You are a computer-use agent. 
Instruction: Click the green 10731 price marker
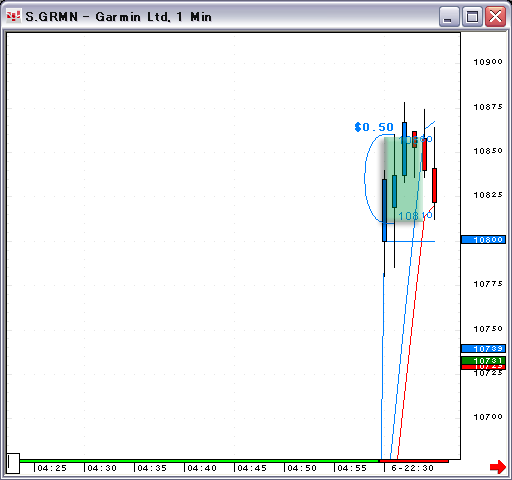(484, 360)
